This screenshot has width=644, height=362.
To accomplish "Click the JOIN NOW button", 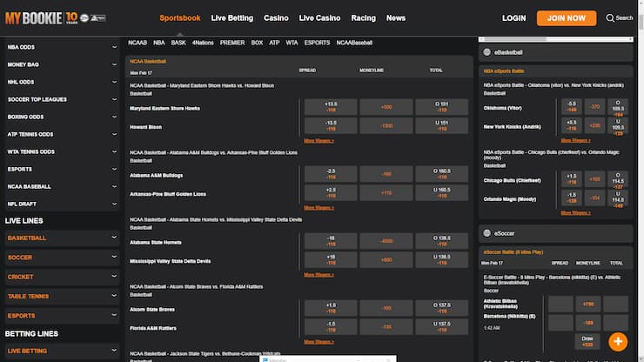I will click(567, 18).
